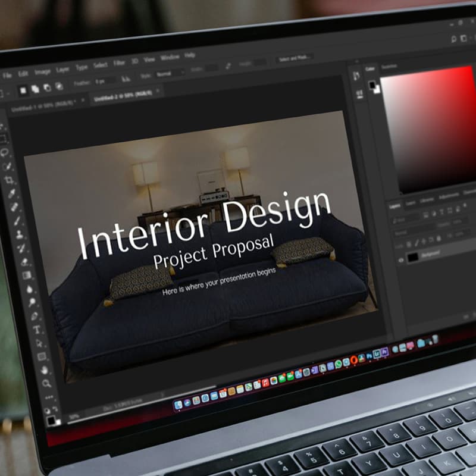Image resolution: width=476 pixels, height=476 pixels.
Task: Open the collapsed Properties panel icon
Action: pyautogui.click(x=359, y=94)
